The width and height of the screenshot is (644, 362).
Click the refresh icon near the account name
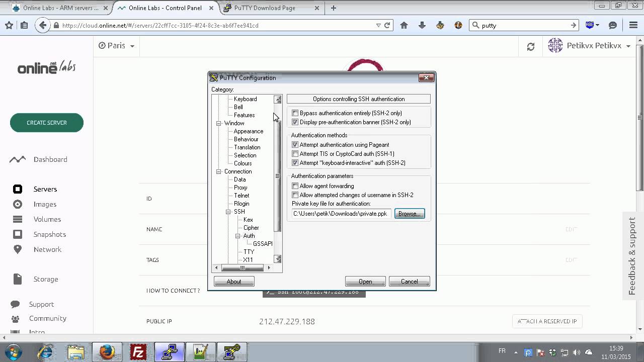[x=531, y=45]
